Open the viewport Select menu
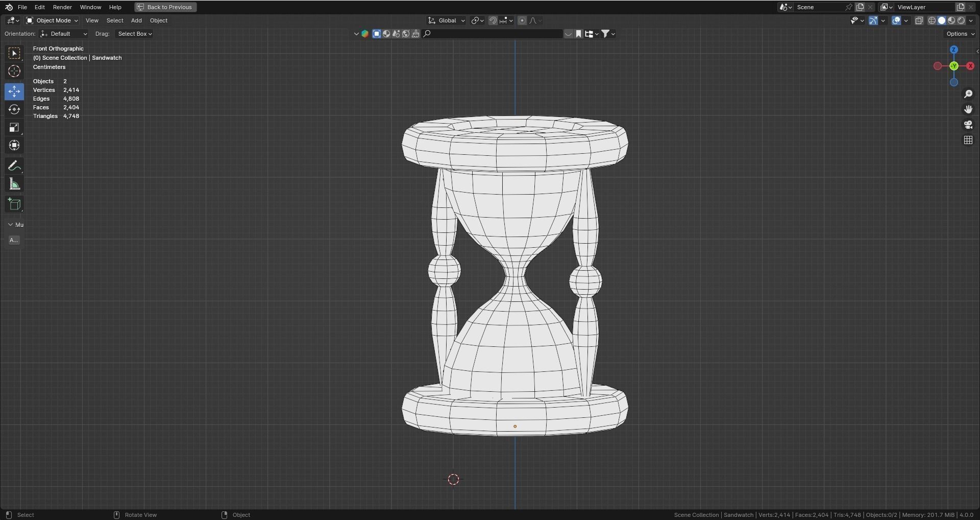Viewport: 980px width, 520px height. [115, 20]
